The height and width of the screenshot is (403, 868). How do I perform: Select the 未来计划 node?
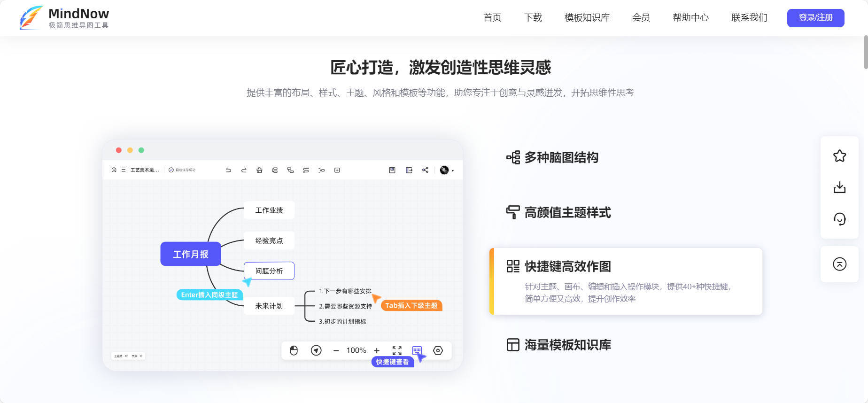(x=269, y=306)
